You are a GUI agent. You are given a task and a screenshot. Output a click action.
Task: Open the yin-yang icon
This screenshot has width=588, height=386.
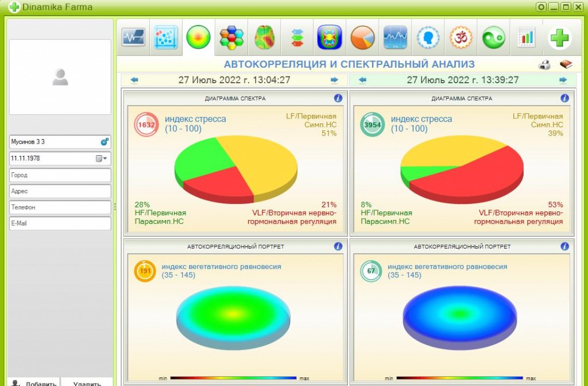(493, 37)
